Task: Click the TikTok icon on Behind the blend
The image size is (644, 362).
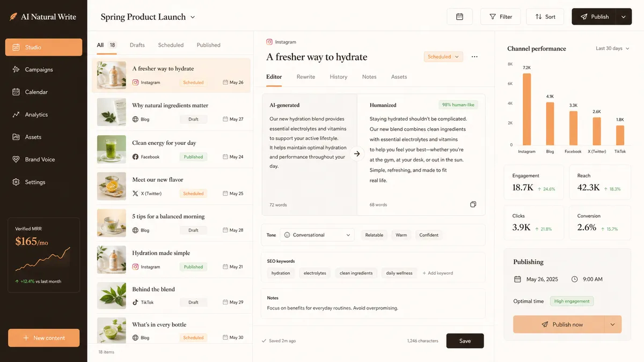Action: [135, 302]
